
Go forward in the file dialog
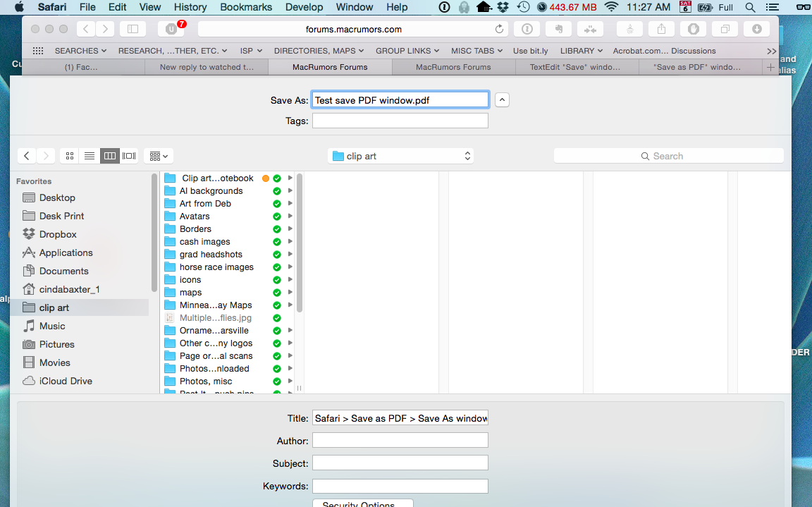pos(46,156)
